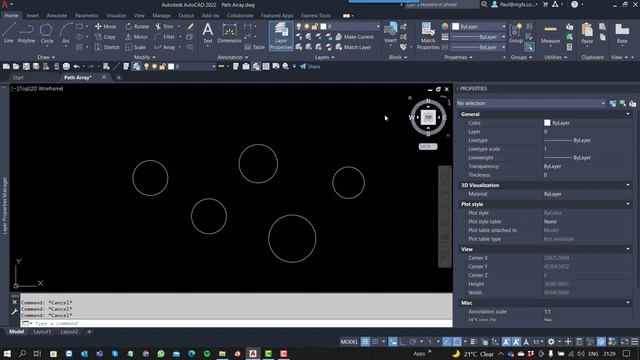Select the Polyline tool
The width and height of the screenshot is (640, 360).
point(26,33)
